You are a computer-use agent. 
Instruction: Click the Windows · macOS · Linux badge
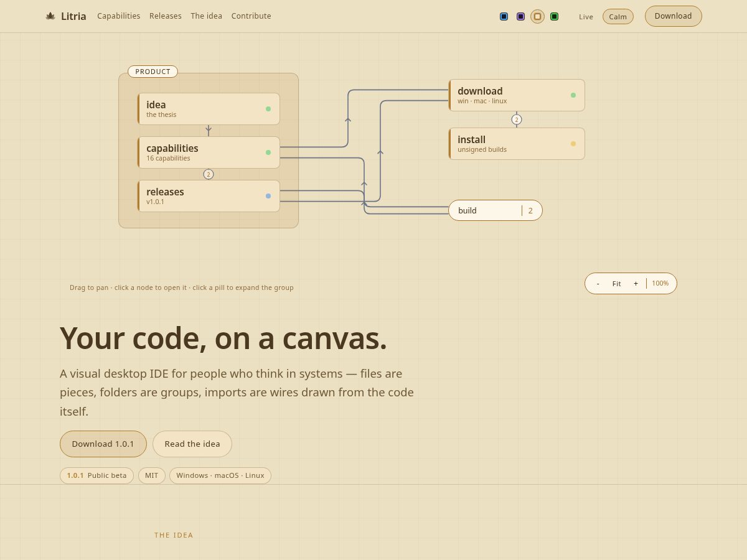tap(220, 475)
